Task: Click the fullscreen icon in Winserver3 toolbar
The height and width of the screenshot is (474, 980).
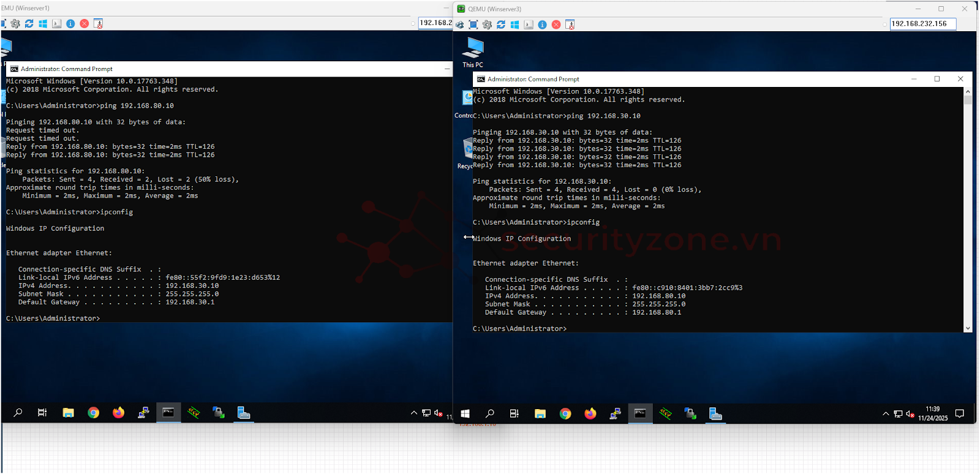Action: (473, 24)
